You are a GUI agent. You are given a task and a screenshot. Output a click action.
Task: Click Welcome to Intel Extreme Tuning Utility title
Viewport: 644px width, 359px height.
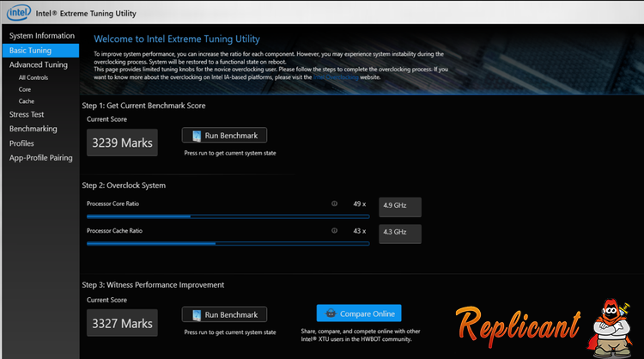(x=177, y=39)
